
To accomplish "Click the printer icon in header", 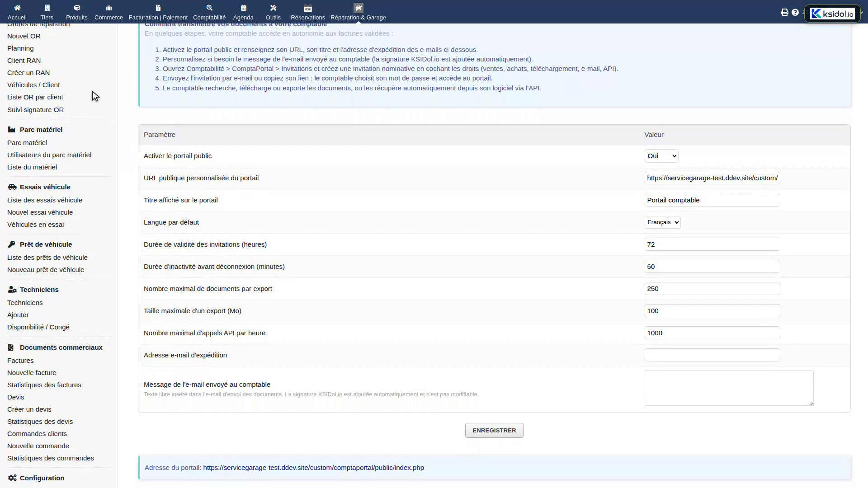I will [785, 12].
